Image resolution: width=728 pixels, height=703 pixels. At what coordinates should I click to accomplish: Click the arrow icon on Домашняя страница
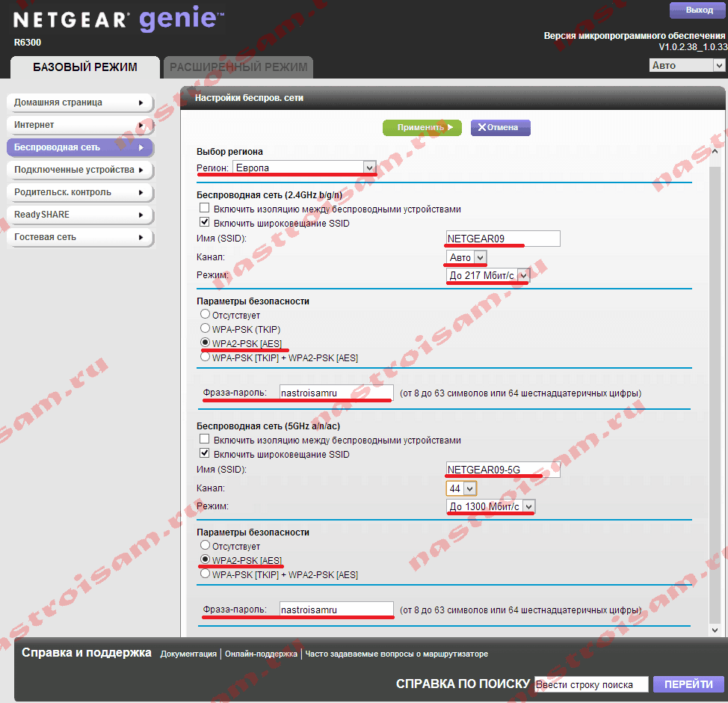[141, 102]
